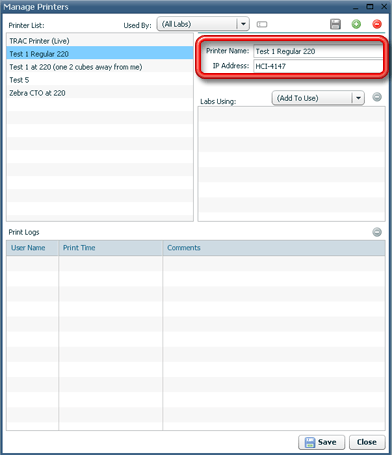Image resolution: width=392 pixels, height=455 pixels.
Task: Click the small rectangle icon beside All Labs
Action: (262, 24)
